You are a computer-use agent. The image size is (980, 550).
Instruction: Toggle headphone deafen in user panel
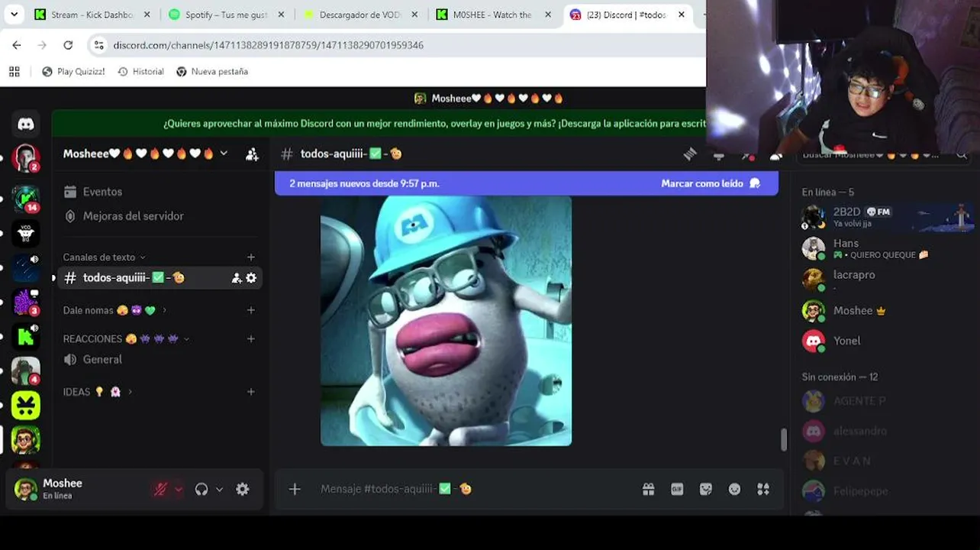pyautogui.click(x=201, y=490)
